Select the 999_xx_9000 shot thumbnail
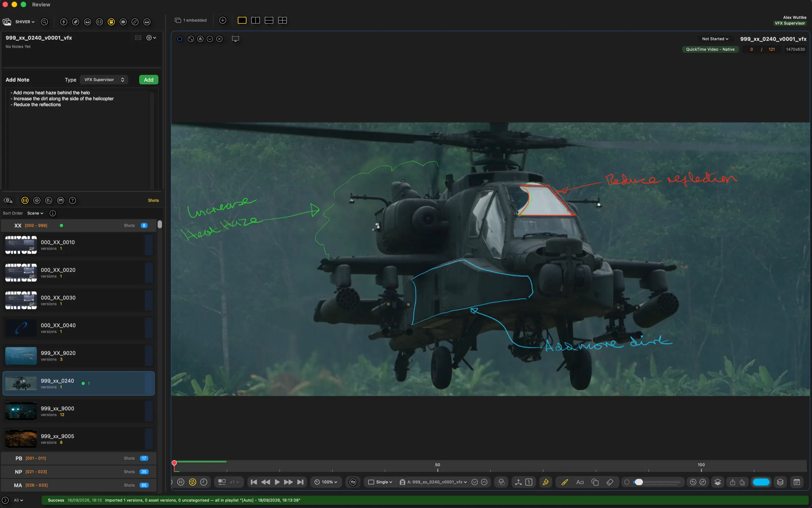The width and height of the screenshot is (812, 508). pyautogui.click(x=21, y=411)
